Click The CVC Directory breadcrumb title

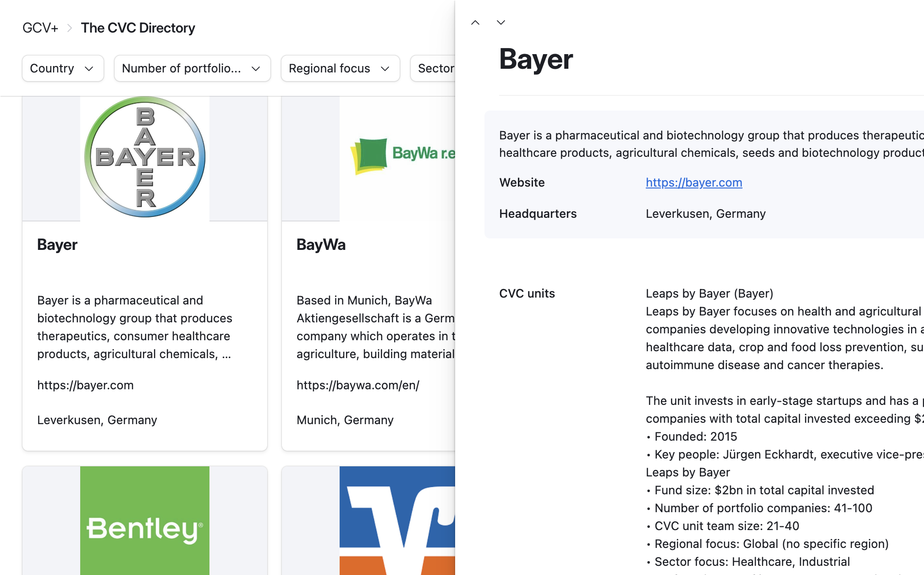coord(138,28)
